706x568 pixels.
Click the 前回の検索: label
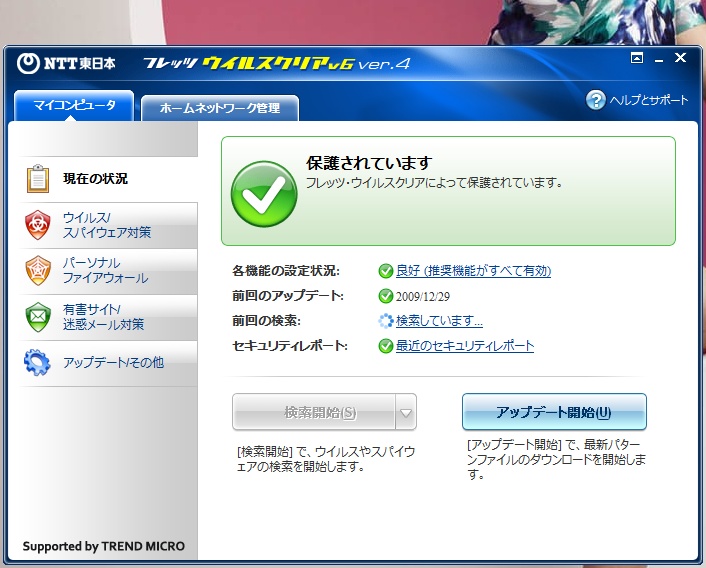[266, 321]
